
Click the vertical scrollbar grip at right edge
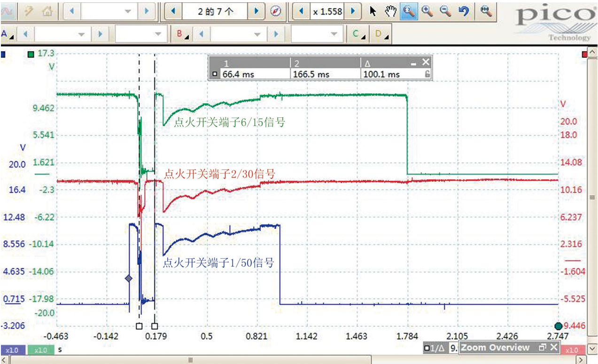[x=593, y=198]
